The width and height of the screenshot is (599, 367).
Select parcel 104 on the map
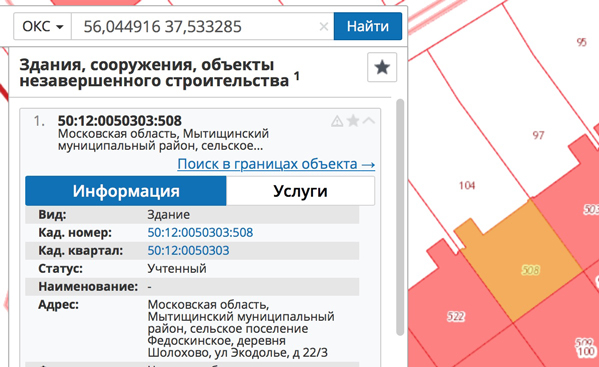click(467, 186)
